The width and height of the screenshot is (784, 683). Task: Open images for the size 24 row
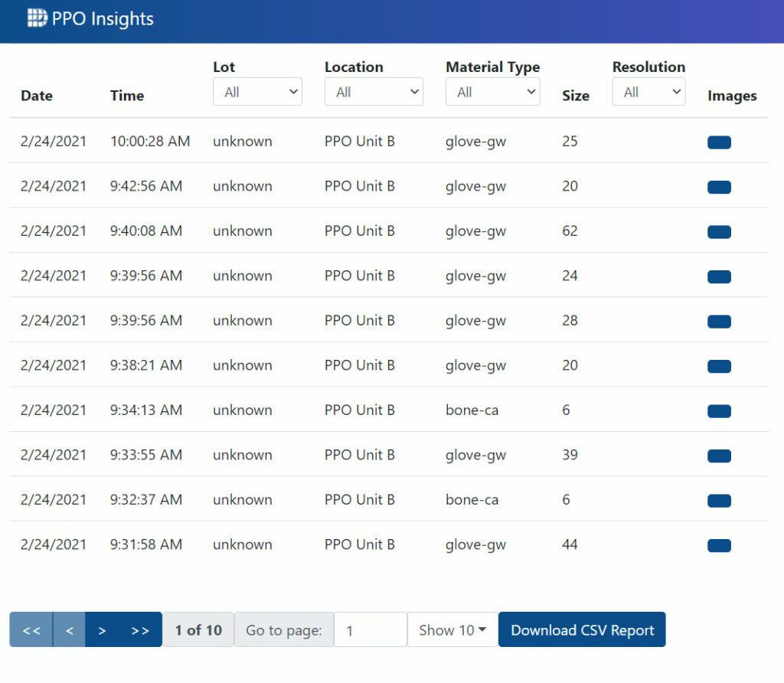pos(719,276)
